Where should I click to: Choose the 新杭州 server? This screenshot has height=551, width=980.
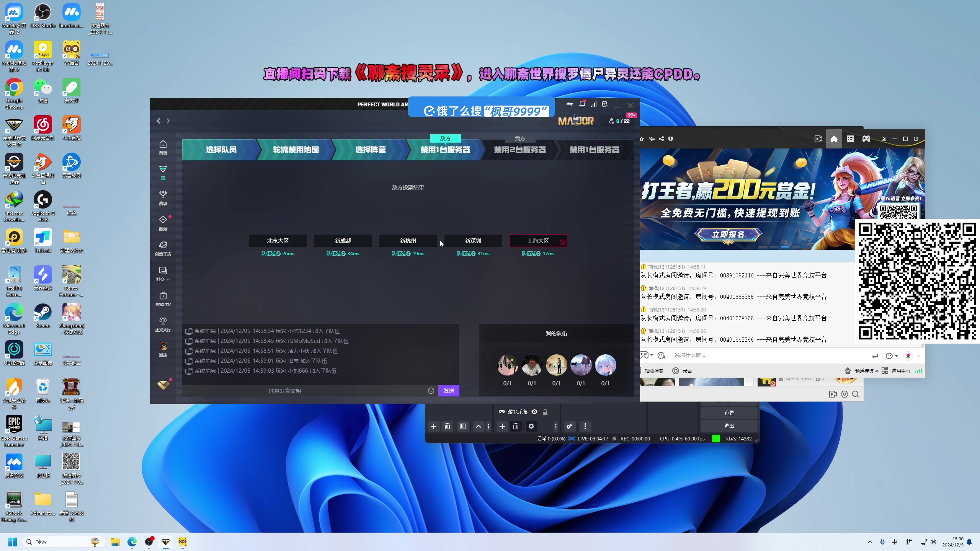coord(408,241)
